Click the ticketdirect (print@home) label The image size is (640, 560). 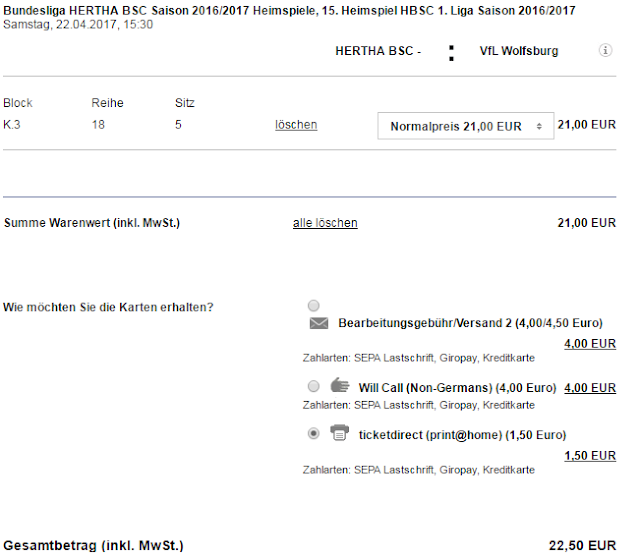[462, 435]
